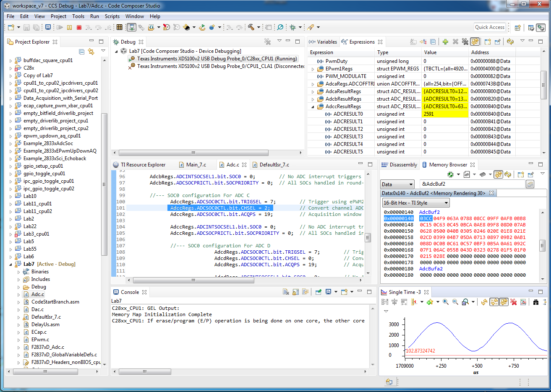551x392 pixels.
Task: Click the code editor horizontal scrollbar
Action: tap(193, 281)
